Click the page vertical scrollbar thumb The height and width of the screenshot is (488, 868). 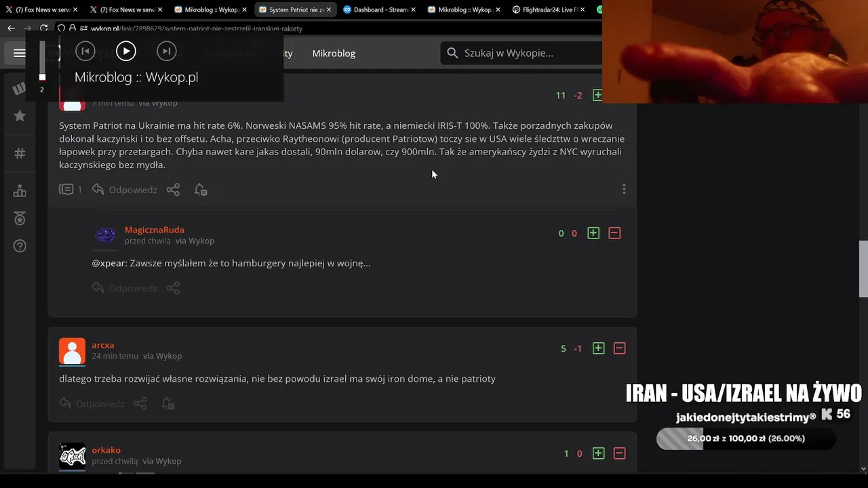coord(863,268)
